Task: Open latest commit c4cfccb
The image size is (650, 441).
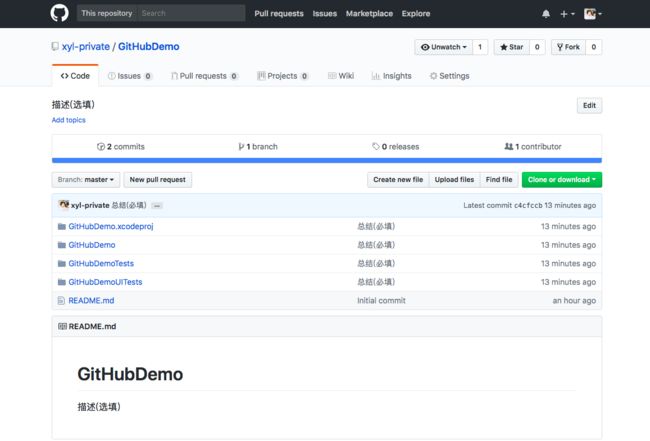Action: (x=528, y=205)
